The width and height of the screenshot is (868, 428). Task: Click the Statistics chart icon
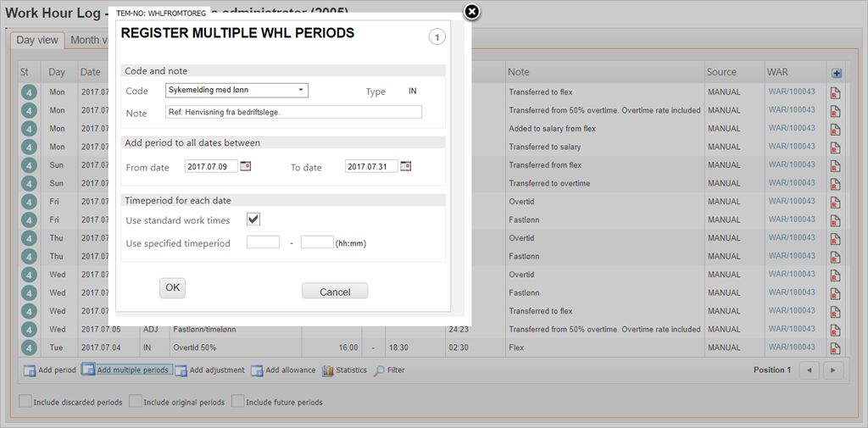328,370
